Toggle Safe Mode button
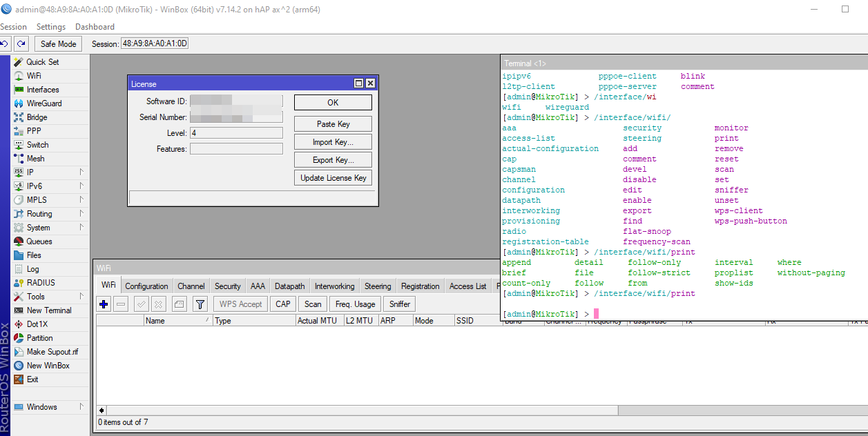 (x=58, y=44)
